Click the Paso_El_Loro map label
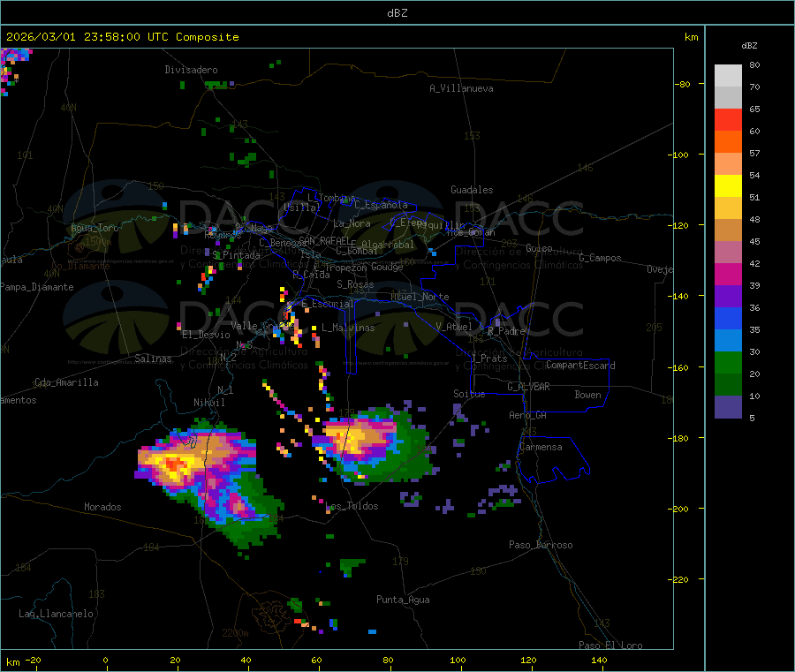The height and width of the screenshot is (672, 795). tap(610, 646)
